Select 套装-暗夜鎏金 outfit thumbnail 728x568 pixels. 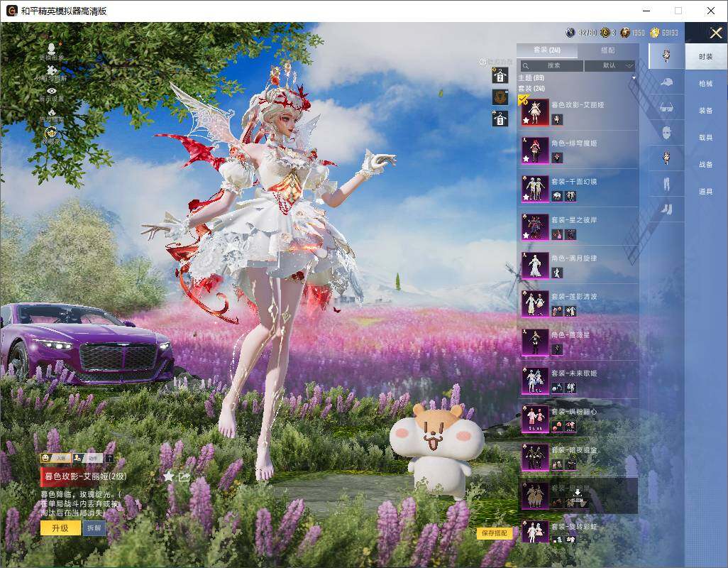(535, 457)
